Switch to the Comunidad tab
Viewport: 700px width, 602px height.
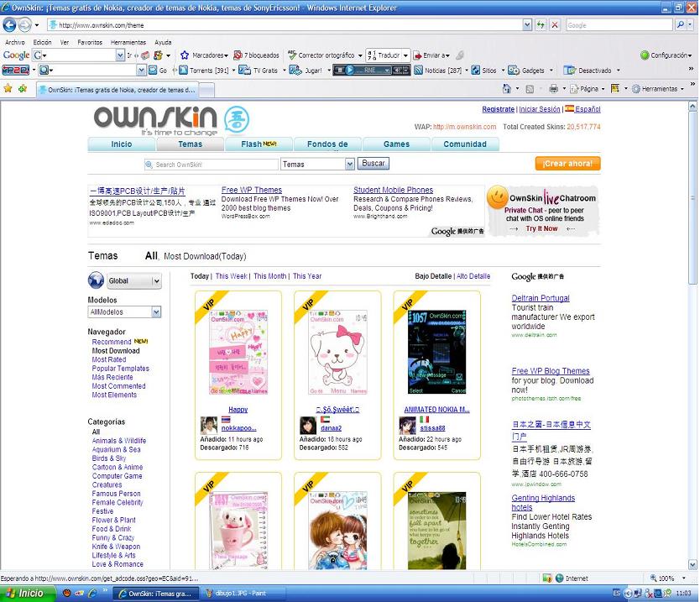pyautogui.click(x=464, y=144)
